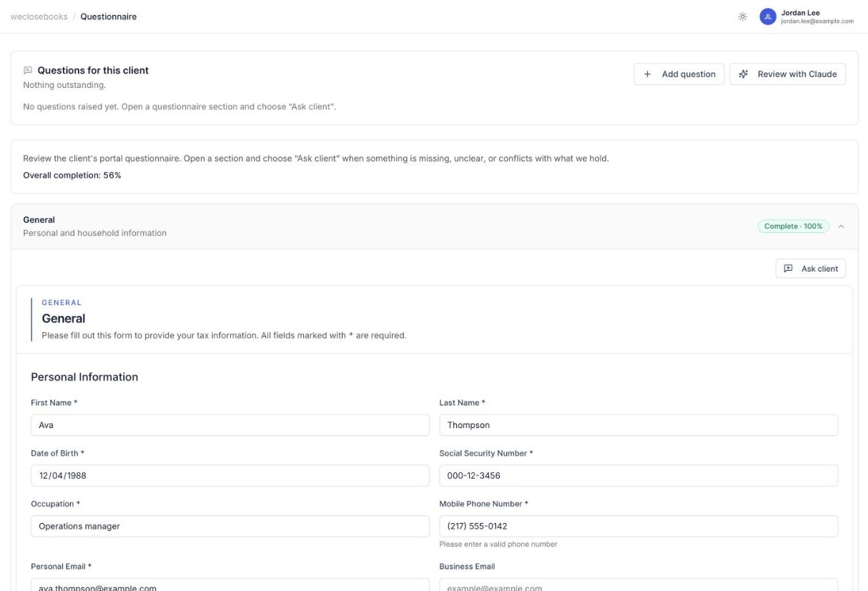Click the No questions raised yet message
The width and height of the screenshot is (868, 591).
tap(179, 106)
